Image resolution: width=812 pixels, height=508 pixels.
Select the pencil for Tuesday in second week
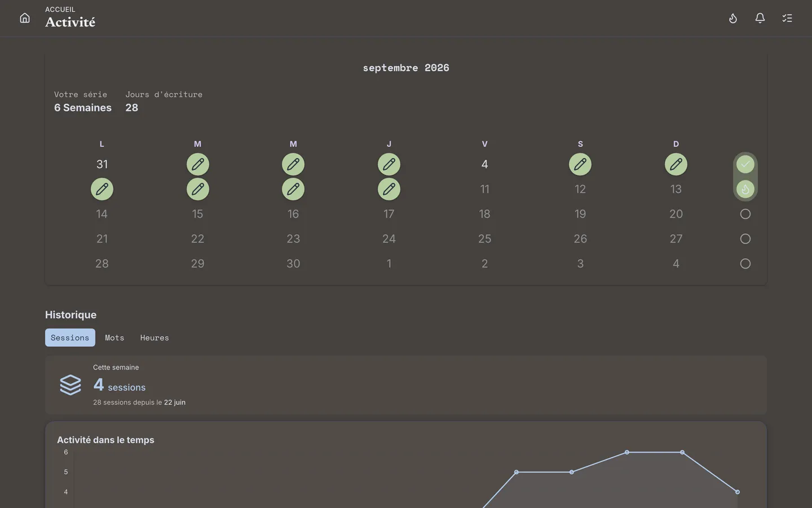(x=198, y=189)
